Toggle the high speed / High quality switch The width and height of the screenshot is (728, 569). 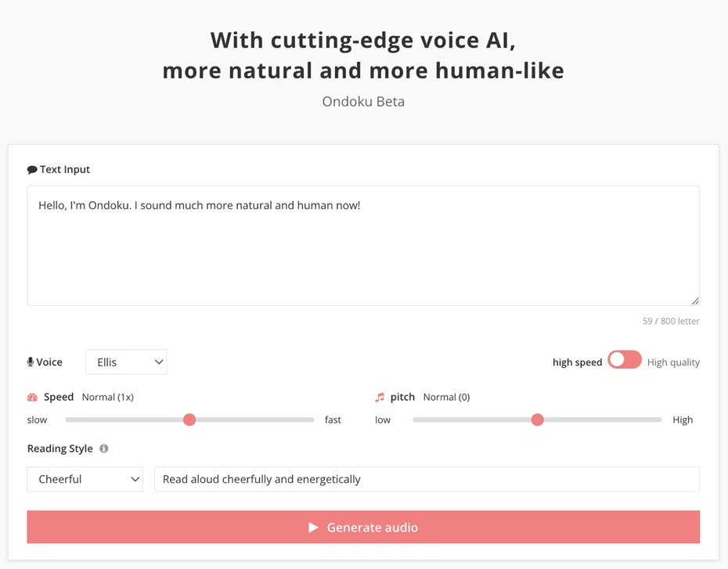[624, 360]
